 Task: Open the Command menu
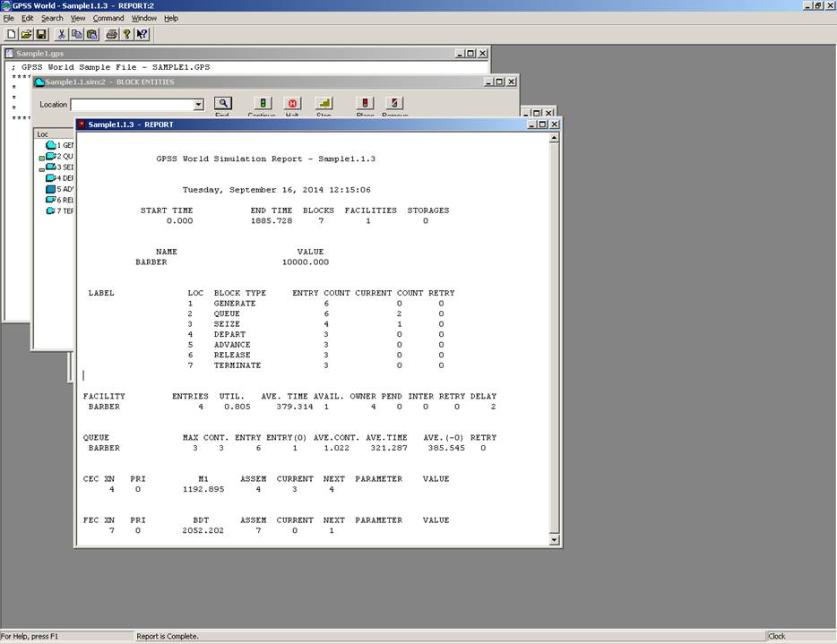point(108,18)
